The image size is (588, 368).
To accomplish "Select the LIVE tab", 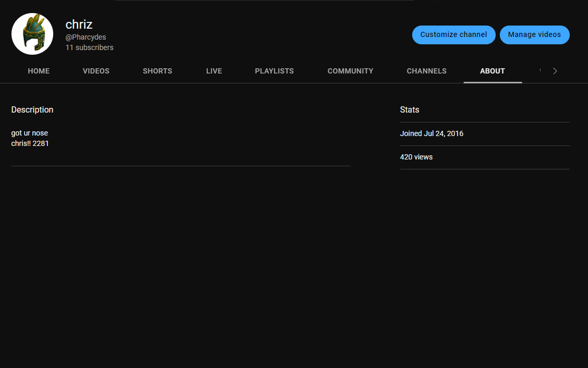I will 214,71.
